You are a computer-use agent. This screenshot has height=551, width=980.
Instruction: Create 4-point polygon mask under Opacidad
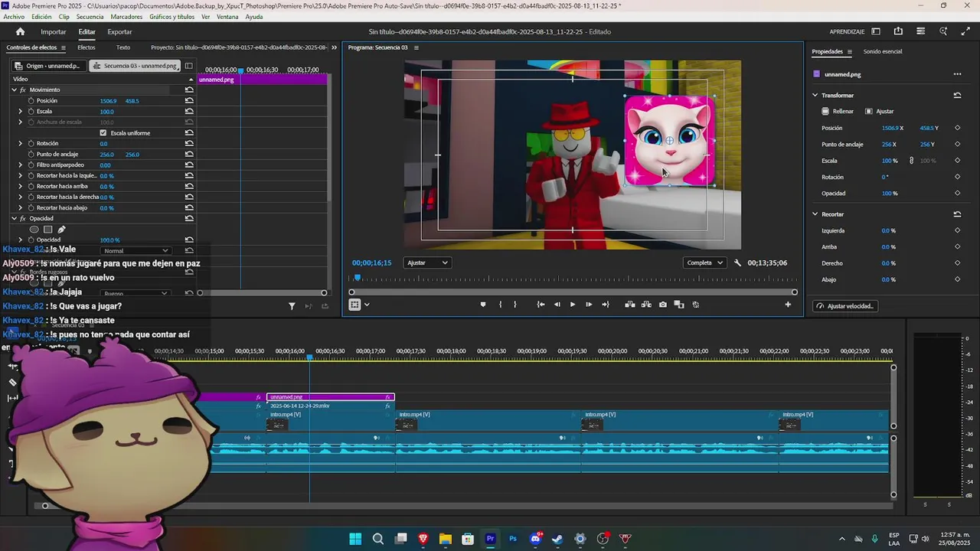pyautogui.click(x=47, y=229)
